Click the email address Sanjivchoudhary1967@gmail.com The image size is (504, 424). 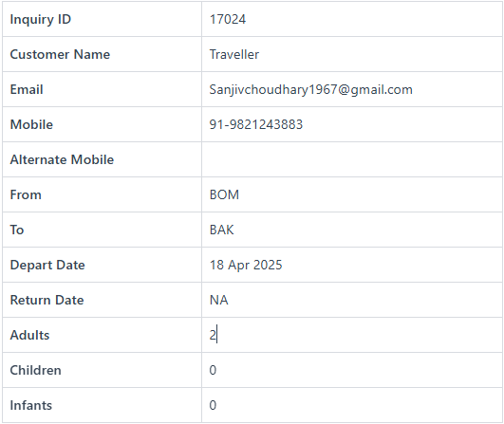pyautogui.click(x=310, y=89)
